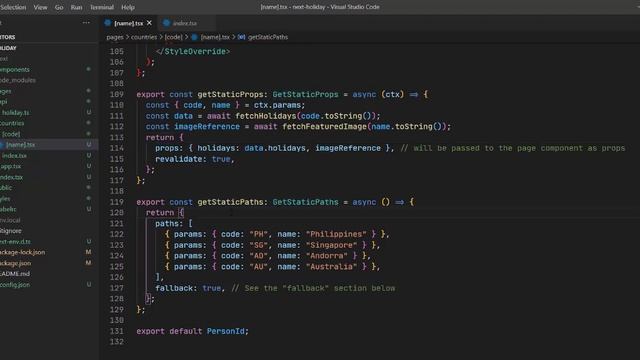The height and width of the screenshot is (360, 640).
Task: Open next-env.d.ts in explorer
Action: click(15, 242)
